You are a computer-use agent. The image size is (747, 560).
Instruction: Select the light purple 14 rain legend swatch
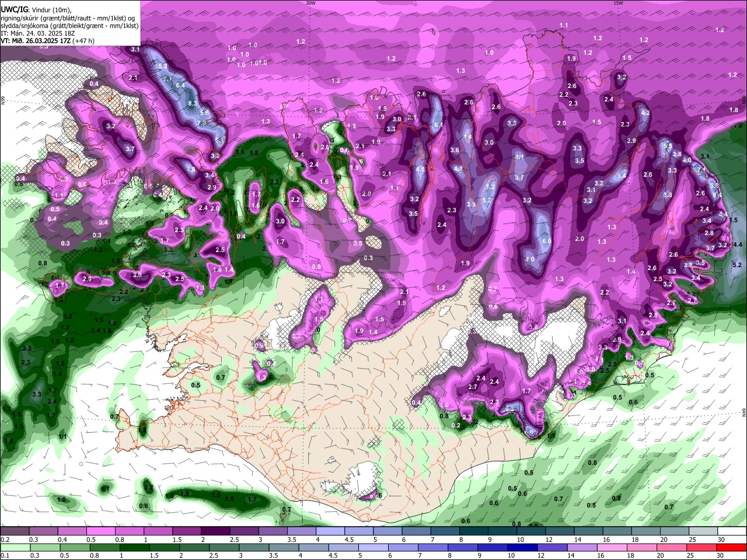(584, 547)
